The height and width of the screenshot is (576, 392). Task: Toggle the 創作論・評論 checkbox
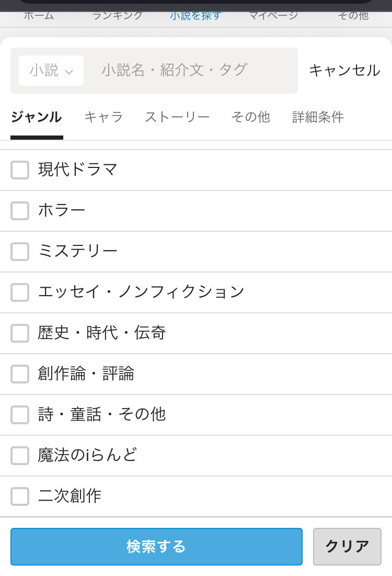click(x=20, y=374)
